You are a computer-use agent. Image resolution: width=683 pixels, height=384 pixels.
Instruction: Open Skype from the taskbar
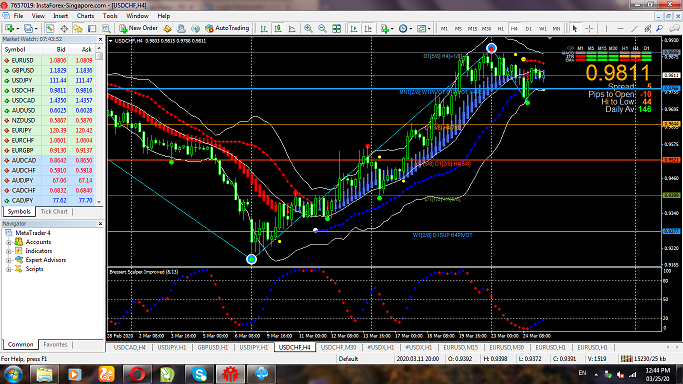pyautogui.click(x=199, y=374)
